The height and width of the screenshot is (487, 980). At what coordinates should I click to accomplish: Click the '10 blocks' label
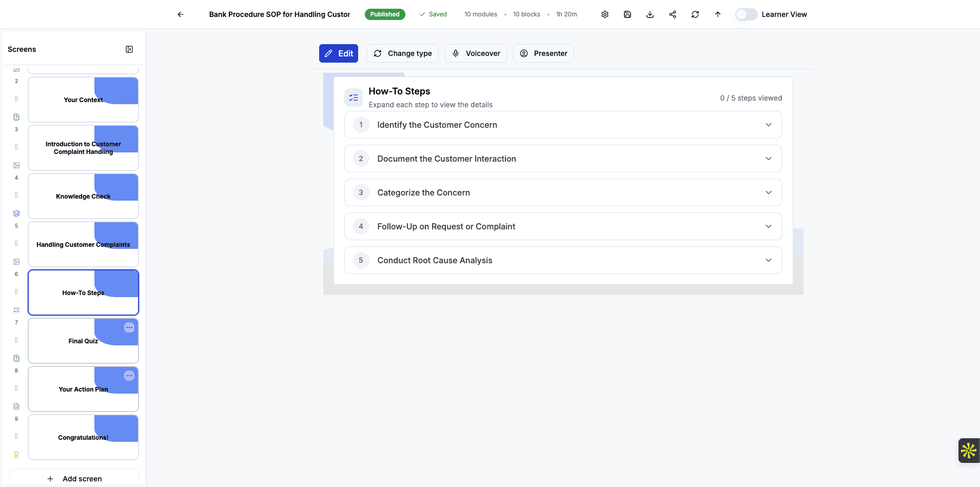pyautogui.click(x=526, y=14)
